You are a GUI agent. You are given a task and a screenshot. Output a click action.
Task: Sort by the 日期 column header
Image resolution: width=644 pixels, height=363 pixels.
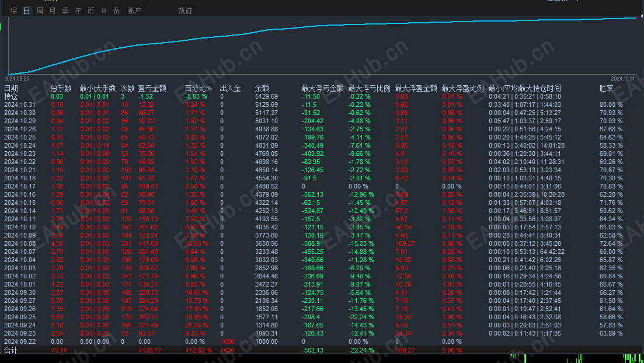[11, 88]
